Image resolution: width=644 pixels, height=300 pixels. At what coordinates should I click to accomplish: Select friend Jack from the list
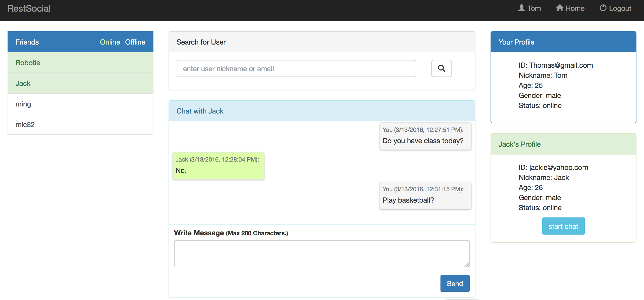[80, 83]
